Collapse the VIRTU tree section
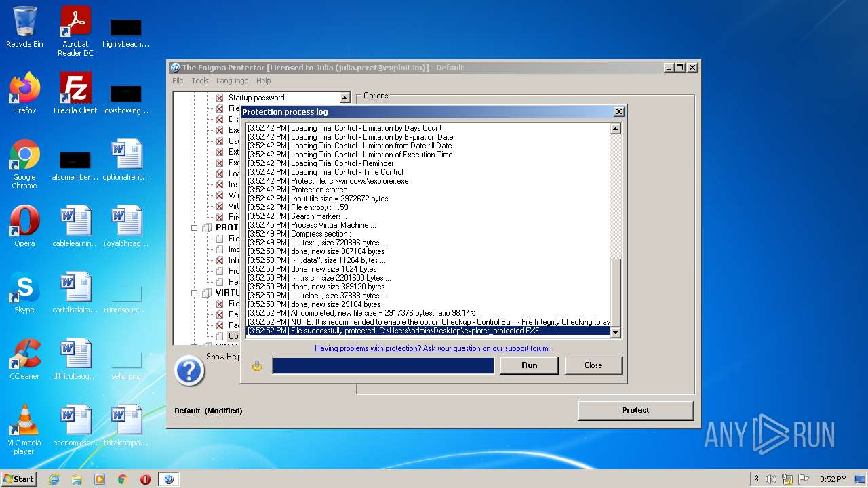Viewport: 868px width, 488px height. [195, 293]
